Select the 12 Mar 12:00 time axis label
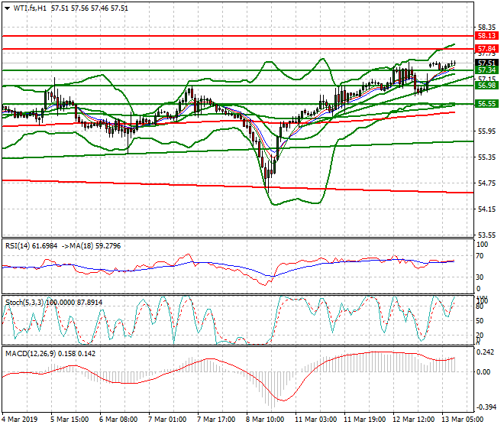504x428 pixels. click(x=413, y=420)
